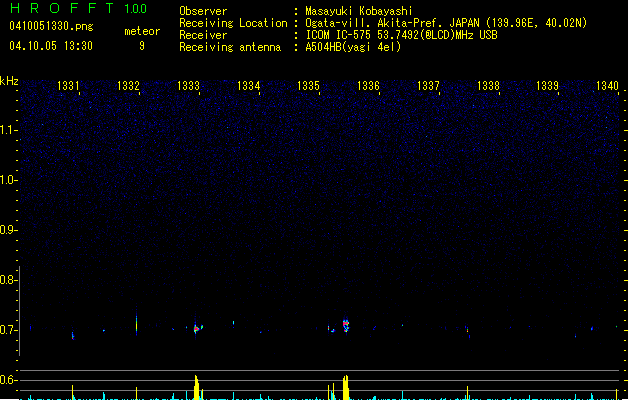Click the yellow intensity bar below 1332

click(136, 393)
